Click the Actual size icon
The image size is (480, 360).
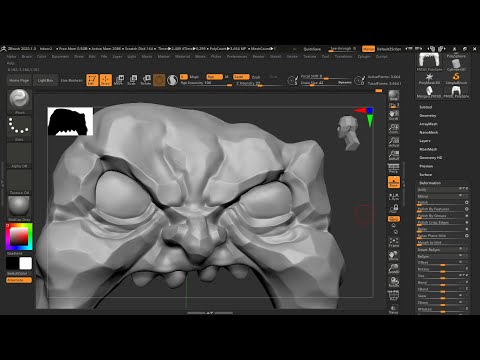coord(394,142)
